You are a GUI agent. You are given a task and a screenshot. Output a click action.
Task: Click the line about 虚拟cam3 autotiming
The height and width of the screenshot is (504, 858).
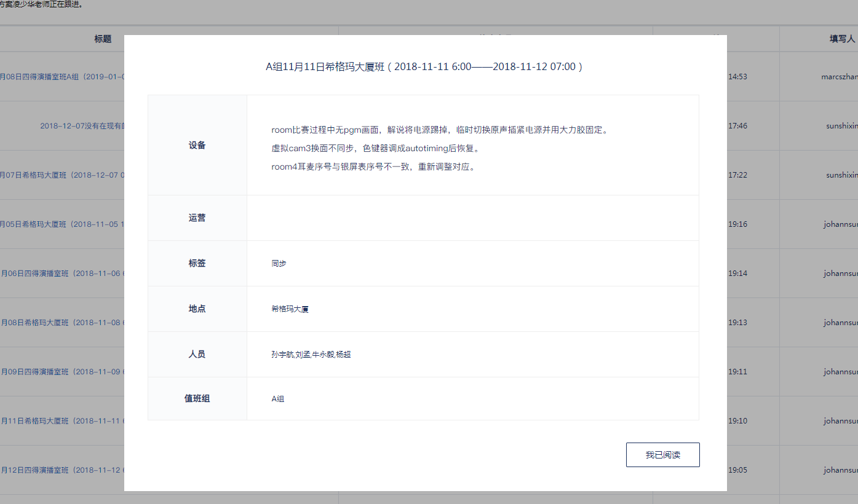point(375,149)
